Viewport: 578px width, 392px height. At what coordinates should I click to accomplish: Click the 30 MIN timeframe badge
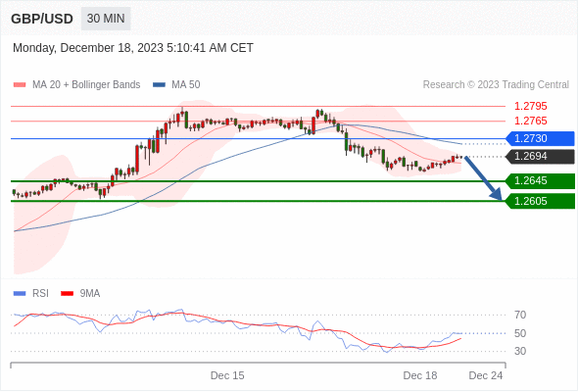coord(106,19)
